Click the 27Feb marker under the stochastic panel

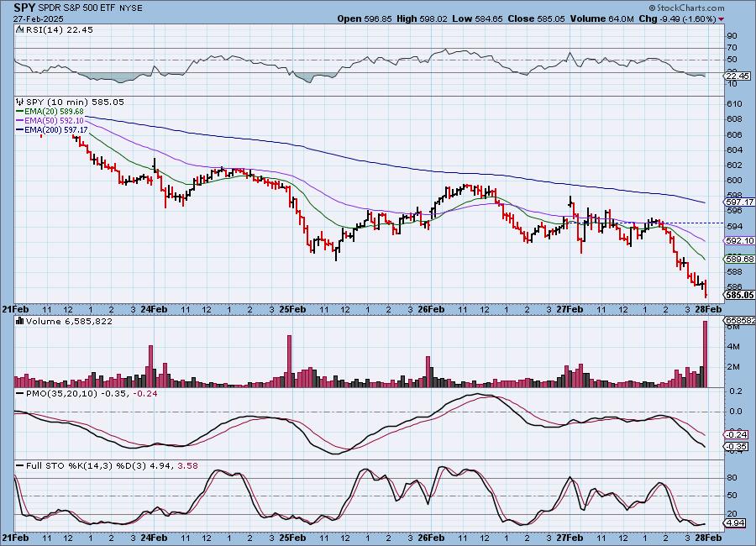coord(570,538)
